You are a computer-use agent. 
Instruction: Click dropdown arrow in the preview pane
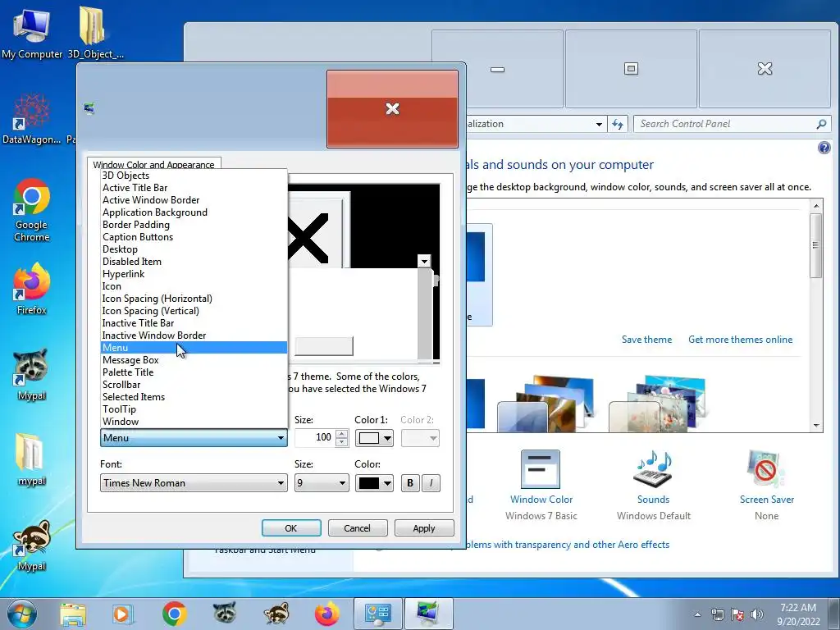coord(424,262)
